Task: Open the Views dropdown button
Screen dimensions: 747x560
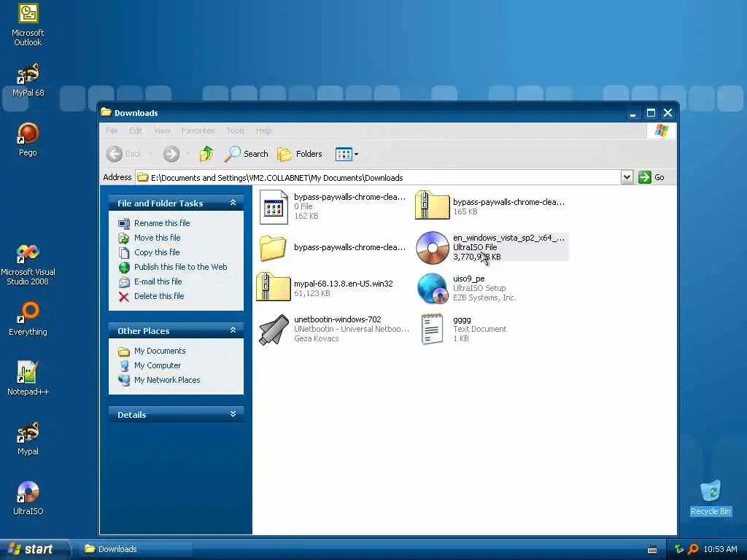Action: (x=347, y=154)
